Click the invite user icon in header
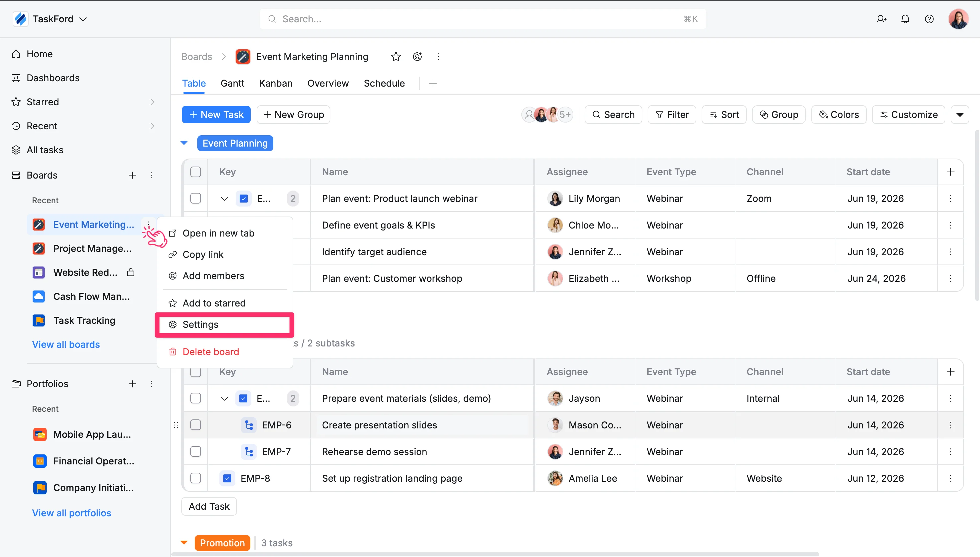This screenshot has height=557, width=980. click(x=881, y=19)
